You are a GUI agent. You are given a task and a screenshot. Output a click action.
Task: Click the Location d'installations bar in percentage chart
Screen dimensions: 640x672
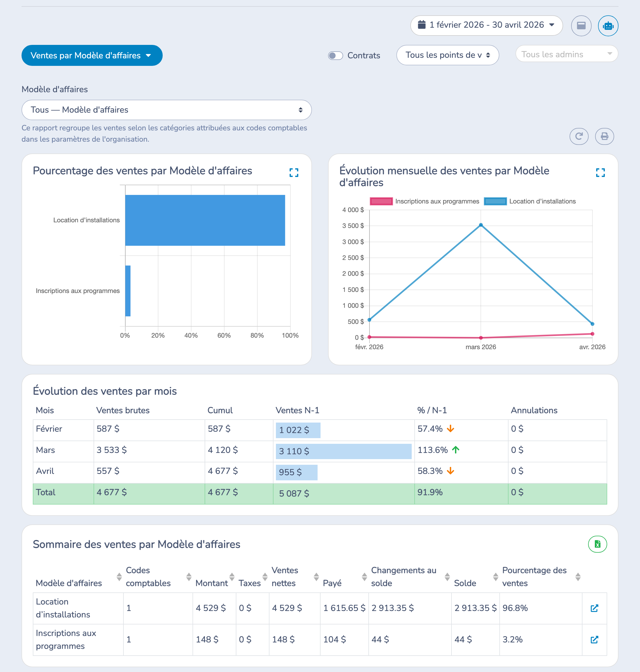pyautogui.click(x=205, y=220)
